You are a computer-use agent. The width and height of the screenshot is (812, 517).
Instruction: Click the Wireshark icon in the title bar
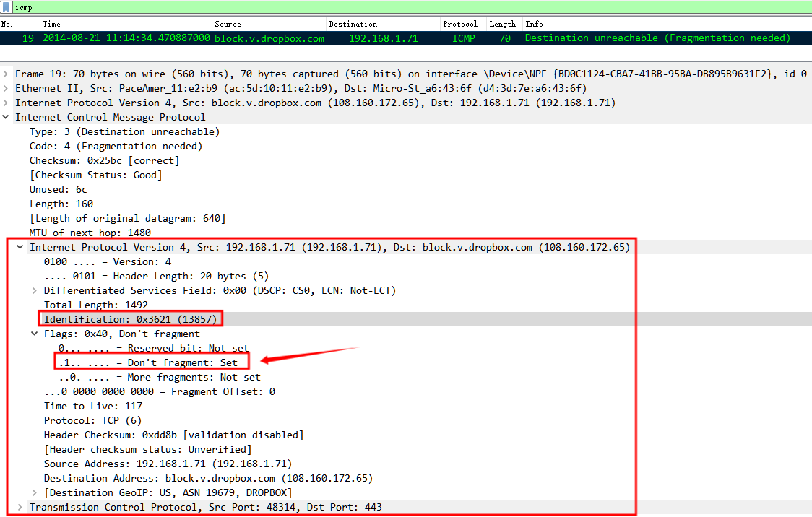tap(7, 6)
